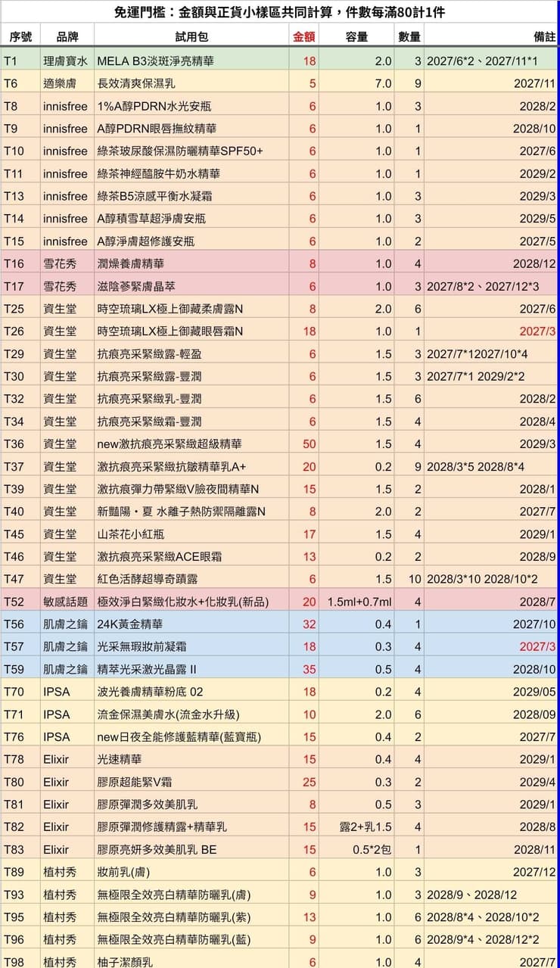
Task: Select new激抗痕亮采緊緻超級精華 cell
Action: (x=191, y=444)
